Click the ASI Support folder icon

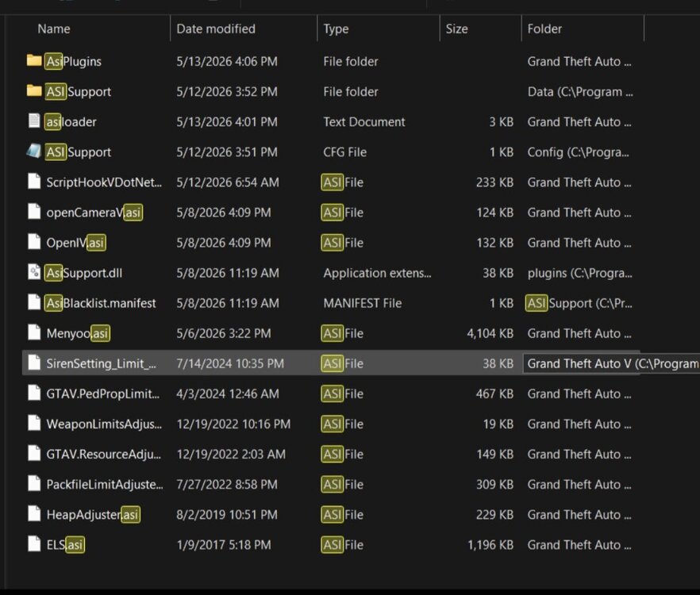pos(34,90)
